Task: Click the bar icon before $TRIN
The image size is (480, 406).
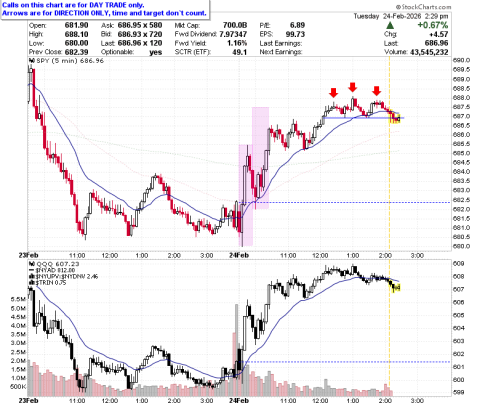Action: click(32, 283)
